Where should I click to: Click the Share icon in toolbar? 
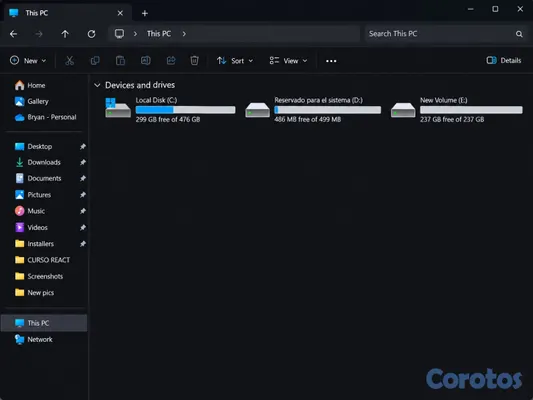pos(171,61)
